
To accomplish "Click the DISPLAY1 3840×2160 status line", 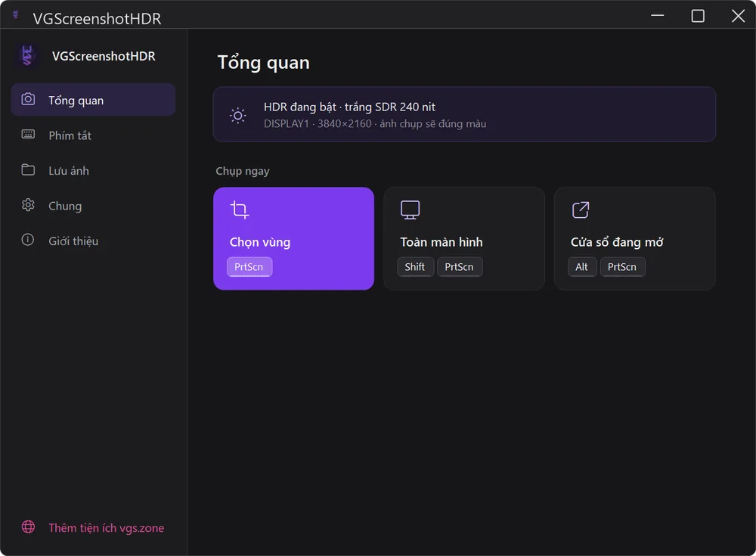I will pyautogui.click(x=375, y=123).
